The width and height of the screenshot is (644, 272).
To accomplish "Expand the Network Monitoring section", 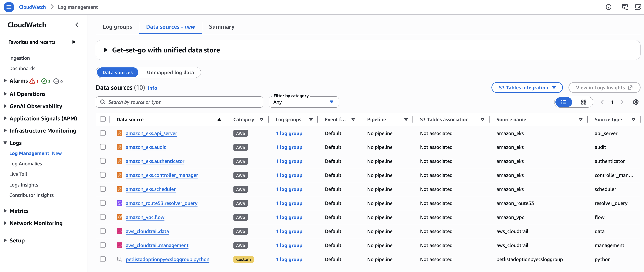I will (x=5, y=223).
